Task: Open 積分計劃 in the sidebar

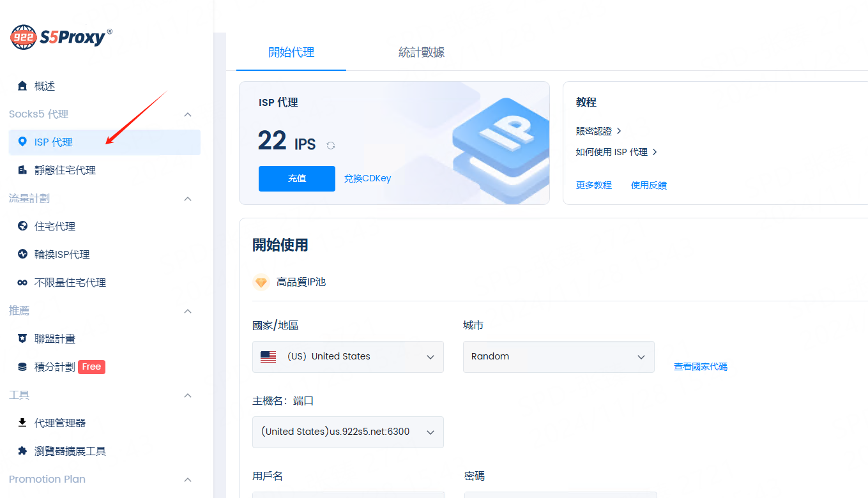Action: pyautogui.click(x=105, y=367)
